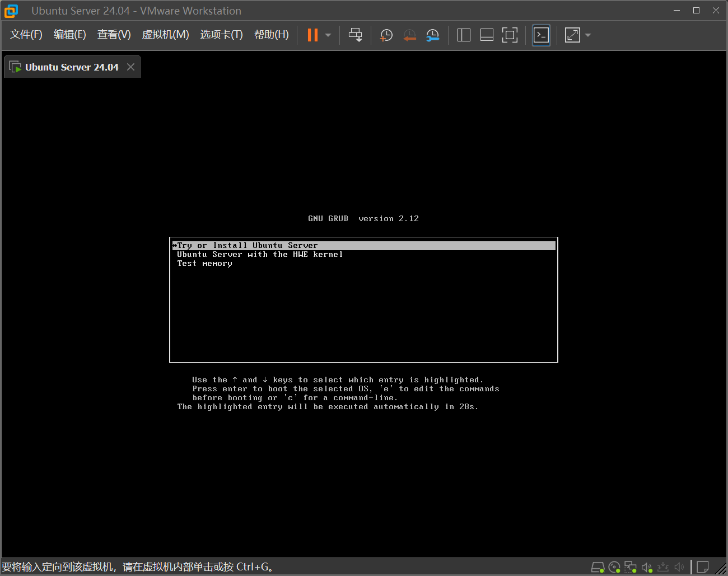This screenshot has width=728, height=576.
Task: Click the GNU GRUB version 2.12 text
Action: 363,219
